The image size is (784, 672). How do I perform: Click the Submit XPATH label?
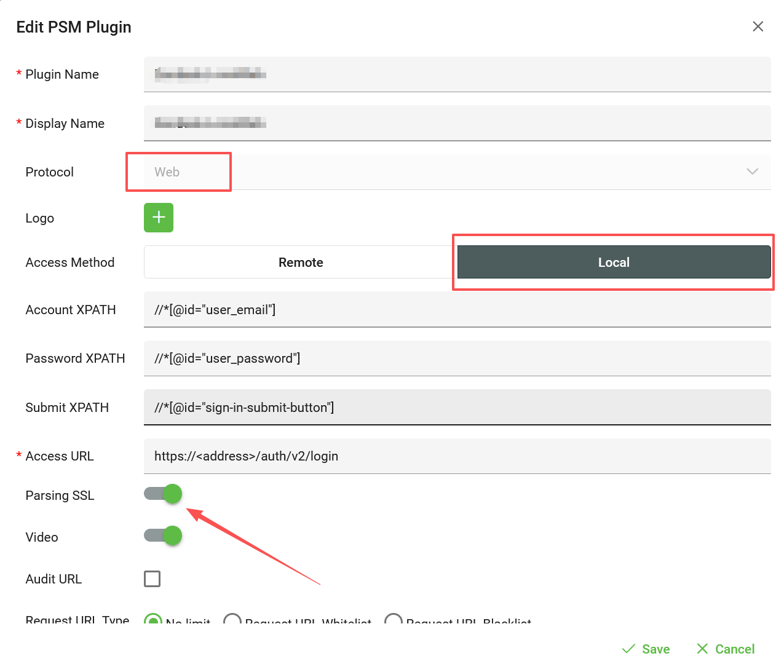[67, 408]
